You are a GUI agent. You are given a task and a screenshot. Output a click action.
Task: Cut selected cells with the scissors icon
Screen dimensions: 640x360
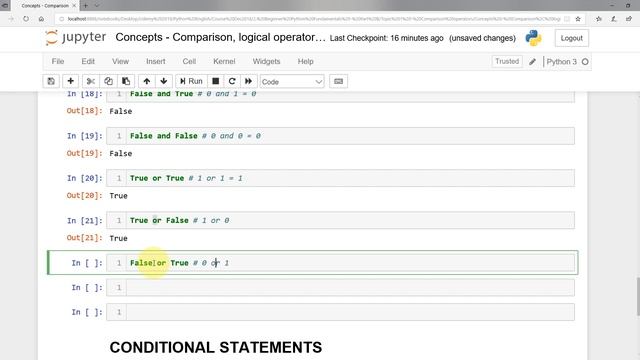91,81
